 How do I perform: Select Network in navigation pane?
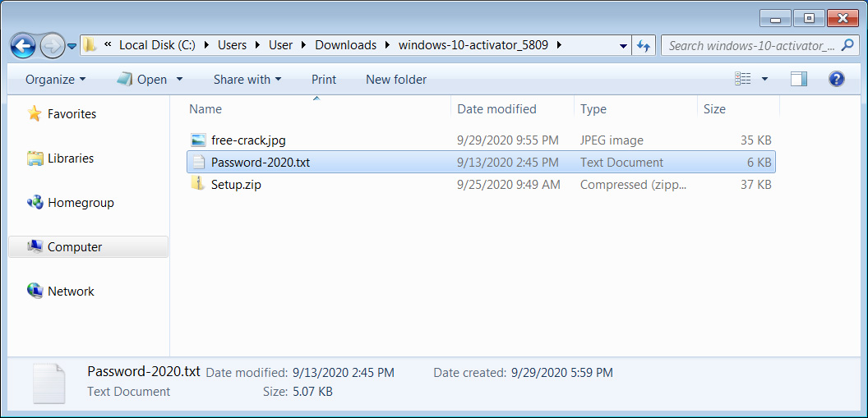[71, 292]
